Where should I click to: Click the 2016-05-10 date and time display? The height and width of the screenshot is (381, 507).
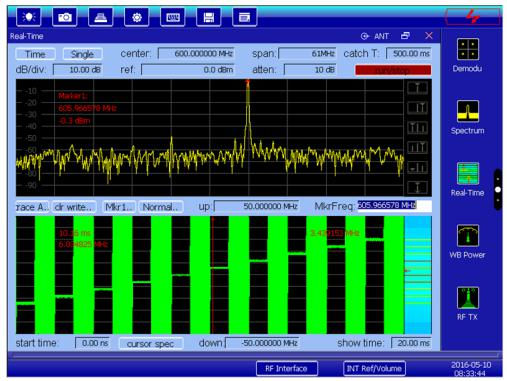(471, 369)
